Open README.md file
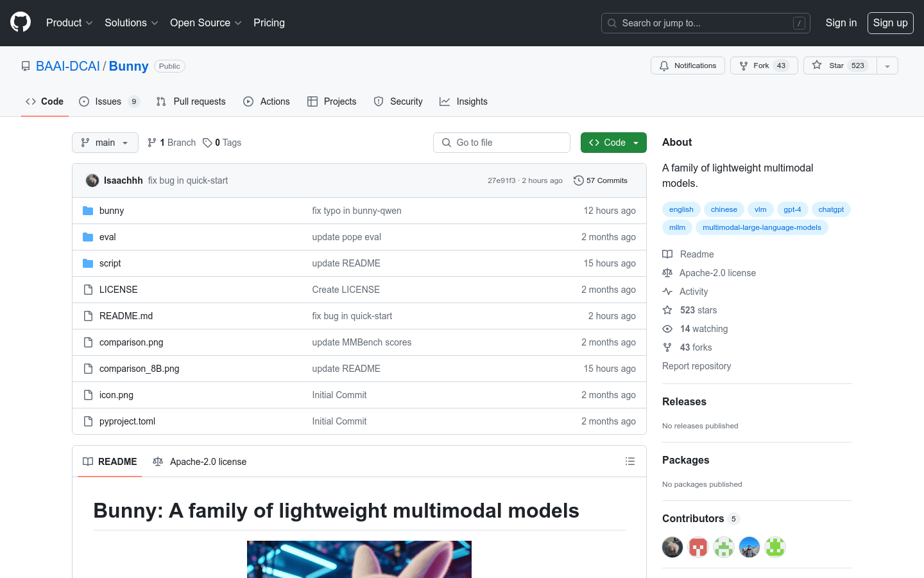This screenshot has height=578, width=924. tap(126, 316)
